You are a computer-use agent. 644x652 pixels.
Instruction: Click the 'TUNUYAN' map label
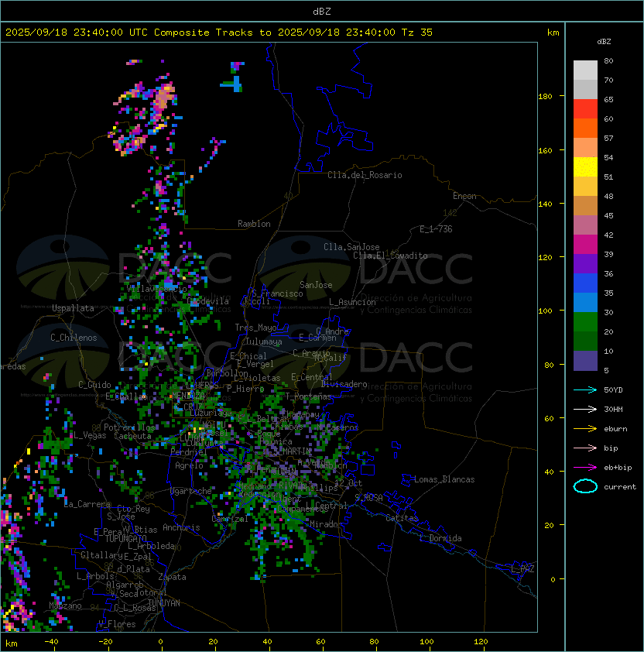click(x=164, y=603)
